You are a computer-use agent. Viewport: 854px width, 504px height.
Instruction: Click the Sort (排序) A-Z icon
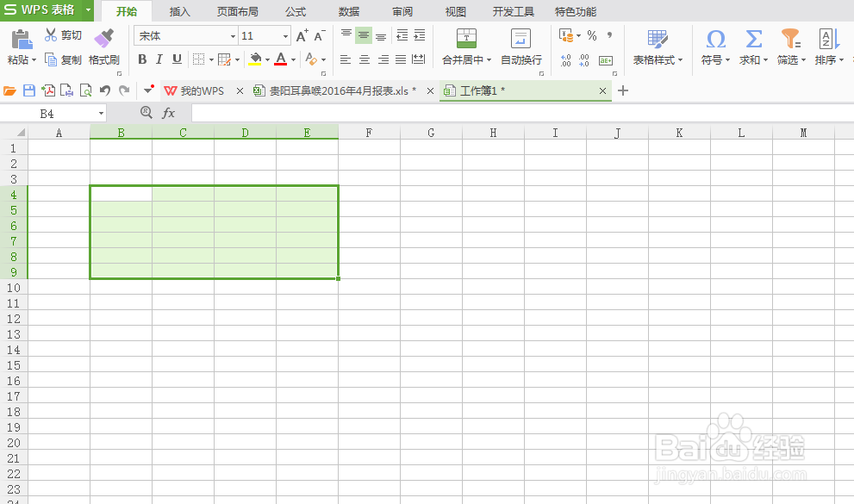click(x=828, y=39)
